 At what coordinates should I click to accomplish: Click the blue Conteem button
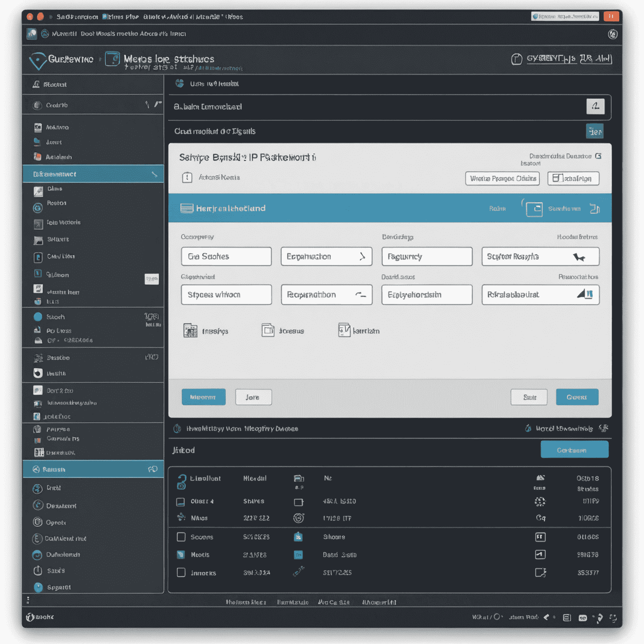(x=574, y=450)
